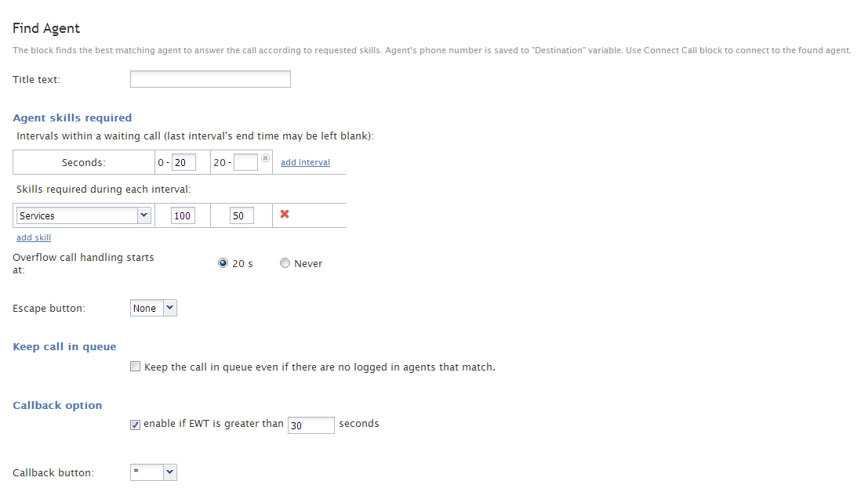
Task: Focus the Title text input field
Action: click(x=210, y=79)
